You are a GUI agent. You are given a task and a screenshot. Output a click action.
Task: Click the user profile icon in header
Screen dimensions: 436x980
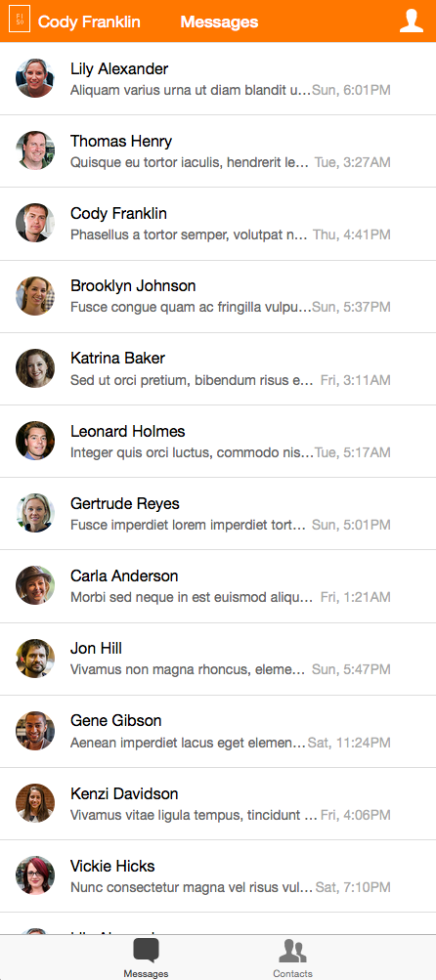pos(411,21)
